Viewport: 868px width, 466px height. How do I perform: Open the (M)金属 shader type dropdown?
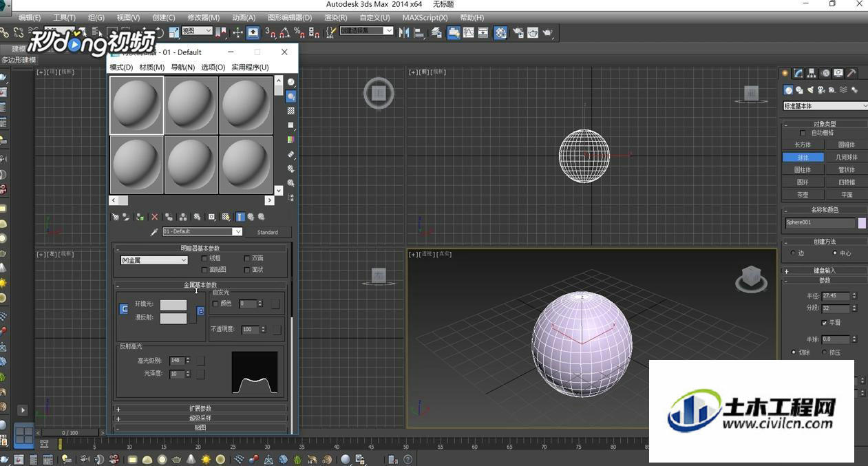pos(154,260)
